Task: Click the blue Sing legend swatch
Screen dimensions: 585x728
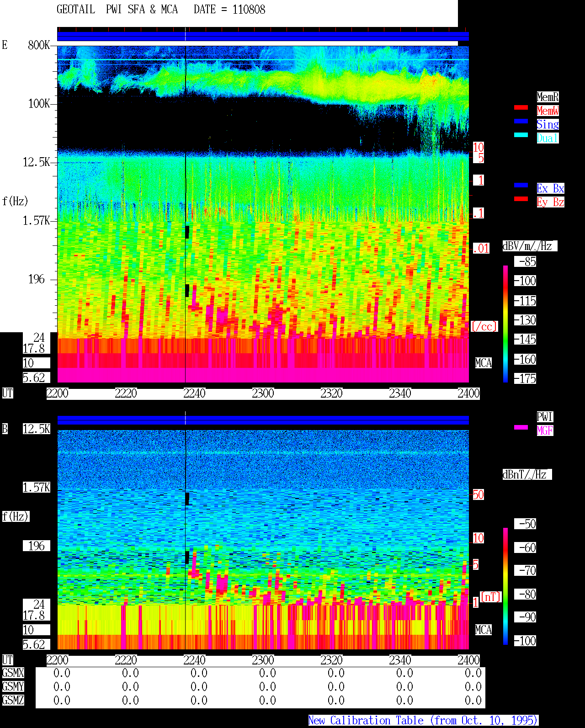Action: (521, 121)
